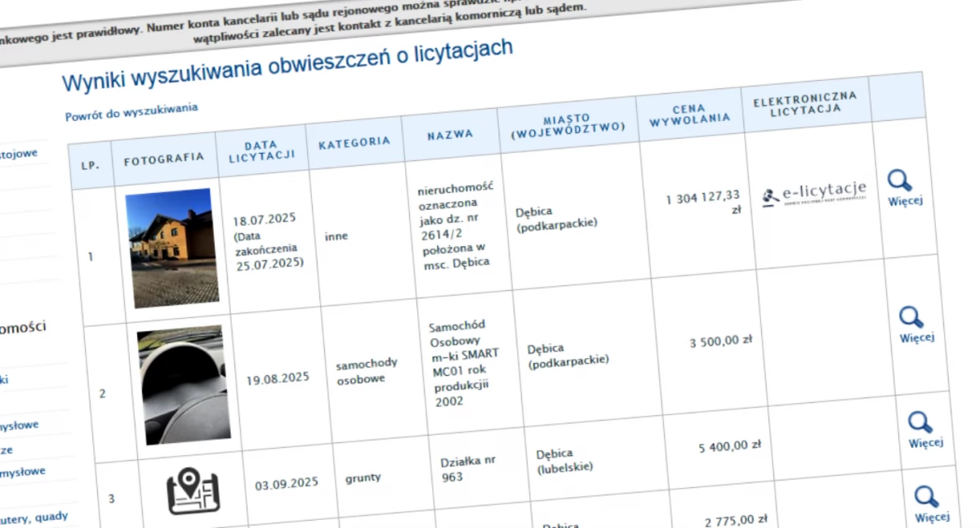Open the sidebar link ending in utery, quady
The image size is (980, 528).
[x=34, y=518]
